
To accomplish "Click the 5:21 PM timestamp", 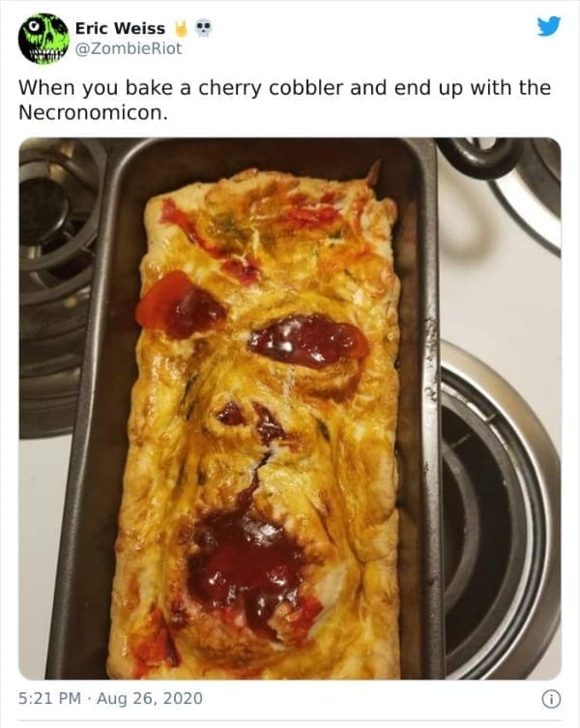I will pyautogui.click(x=49, y=698).
